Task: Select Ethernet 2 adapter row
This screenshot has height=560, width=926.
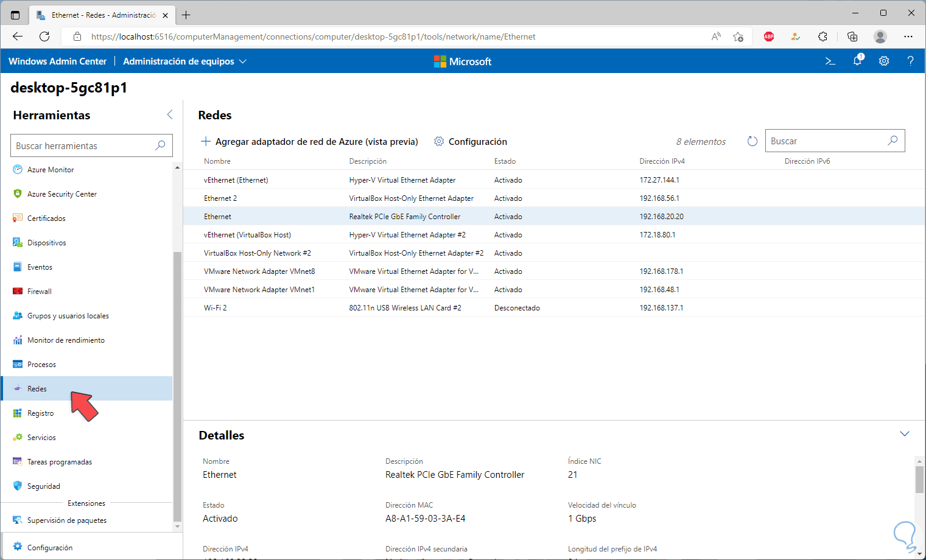Action: coord(554,198)
